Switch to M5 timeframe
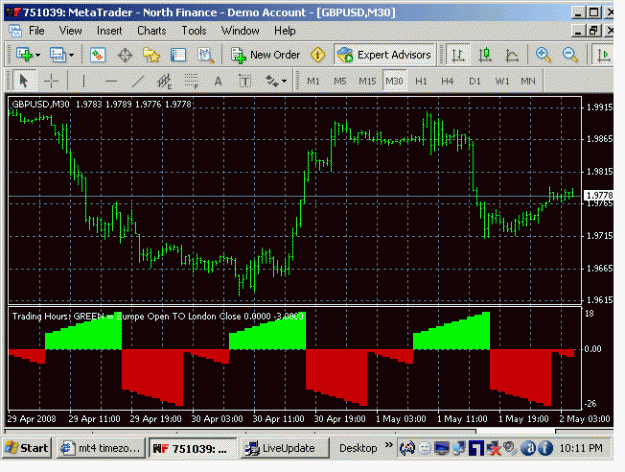The width and height of the screenshot is (625, 472). pyautogui.click(x=340, y=81)
